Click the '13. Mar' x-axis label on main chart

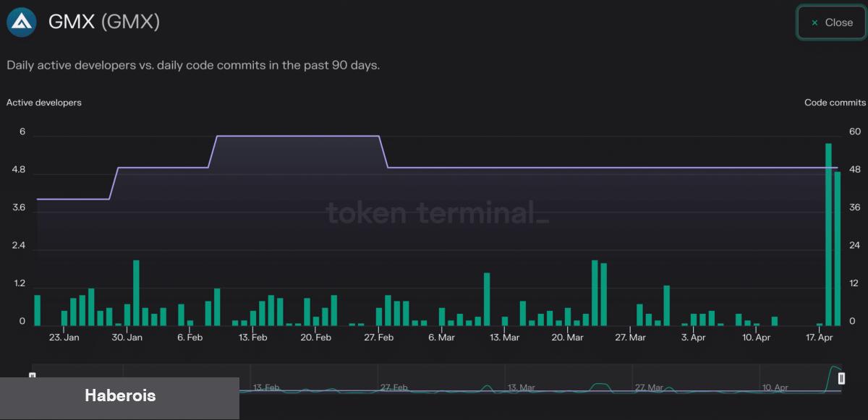point(504,338)
